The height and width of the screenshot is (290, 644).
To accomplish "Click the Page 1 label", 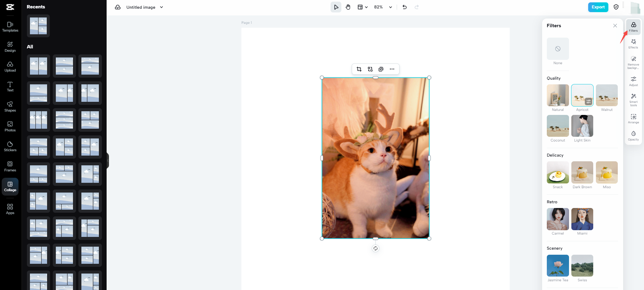I will (x=247, y=23).
